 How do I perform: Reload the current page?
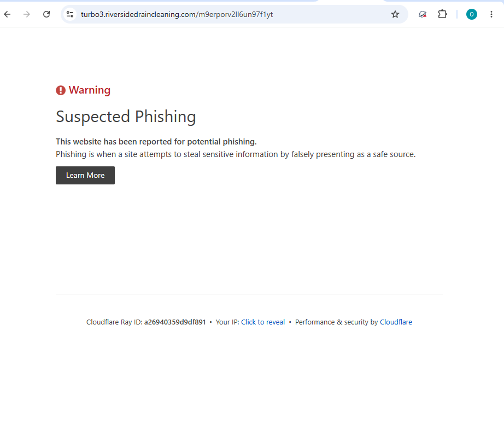46,14
